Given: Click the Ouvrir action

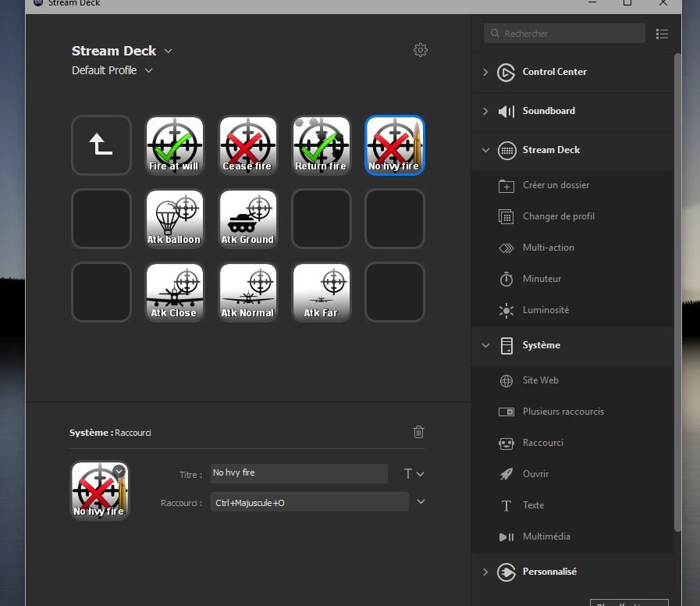Looking at the screenshot, I should 573,474.
